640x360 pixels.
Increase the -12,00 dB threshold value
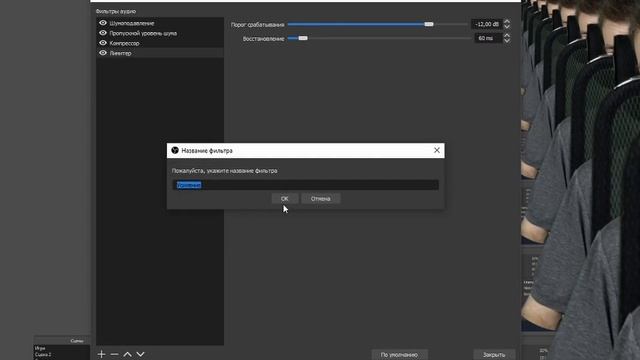coord(507,21)
